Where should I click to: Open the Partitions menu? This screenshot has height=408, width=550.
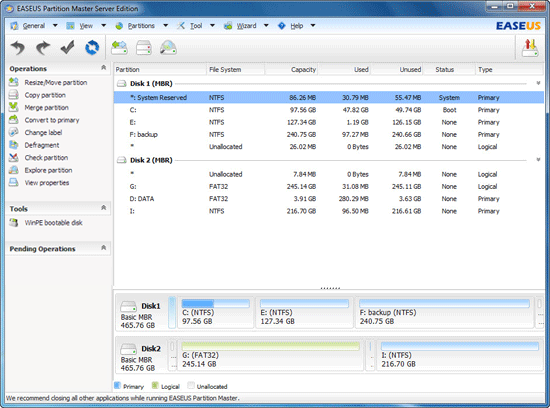pyautogui.click(x=141, y=26)
